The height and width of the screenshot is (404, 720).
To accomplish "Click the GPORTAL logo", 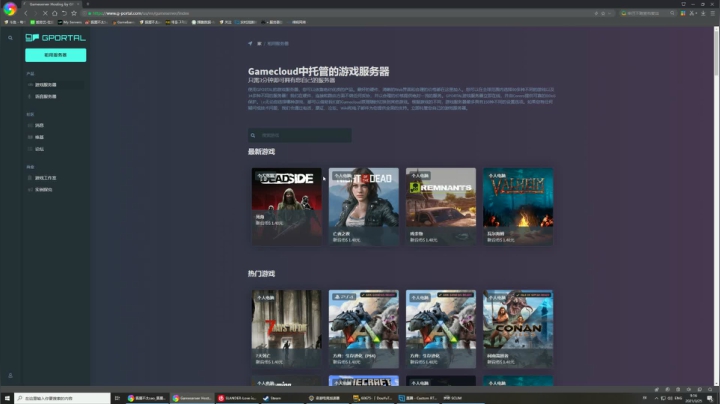I will (56, 38).
